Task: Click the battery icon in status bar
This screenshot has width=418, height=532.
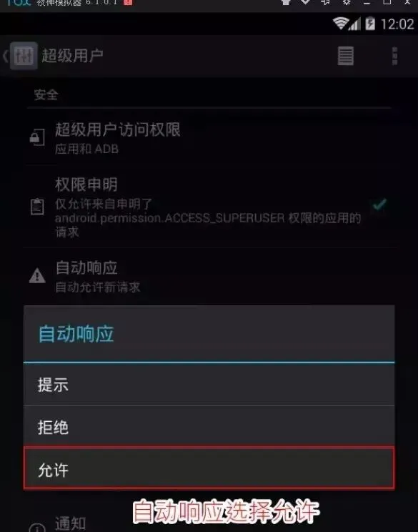Action: (370, 24)
